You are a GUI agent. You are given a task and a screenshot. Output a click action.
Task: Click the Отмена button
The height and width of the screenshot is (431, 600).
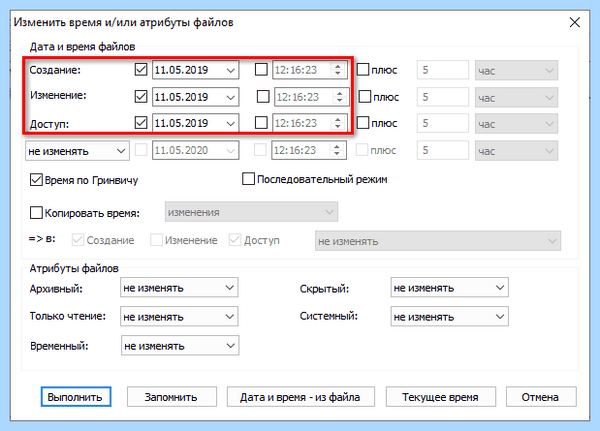[541, 397]
